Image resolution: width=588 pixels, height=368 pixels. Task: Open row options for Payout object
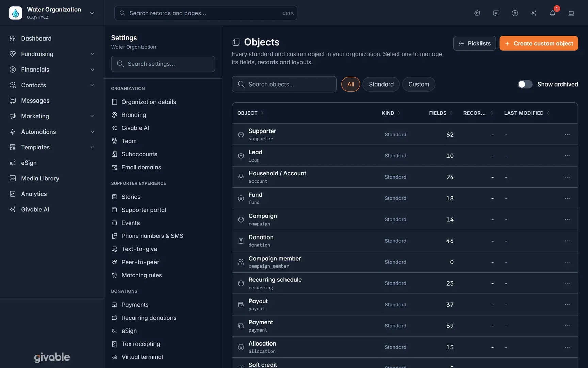(x=567, y=305)
